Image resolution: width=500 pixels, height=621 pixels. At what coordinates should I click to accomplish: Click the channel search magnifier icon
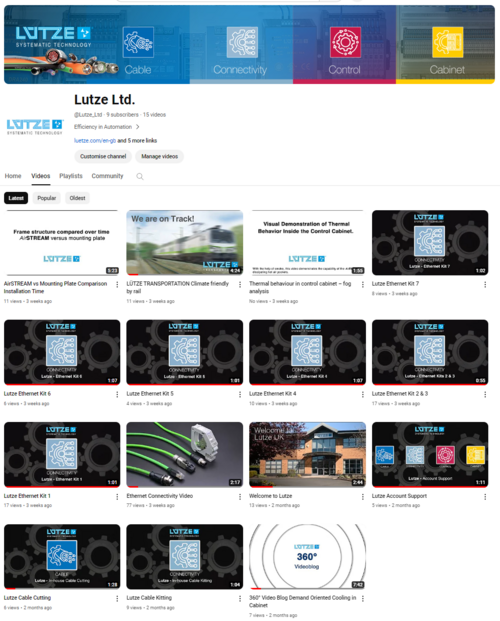(x=140, y=176)
